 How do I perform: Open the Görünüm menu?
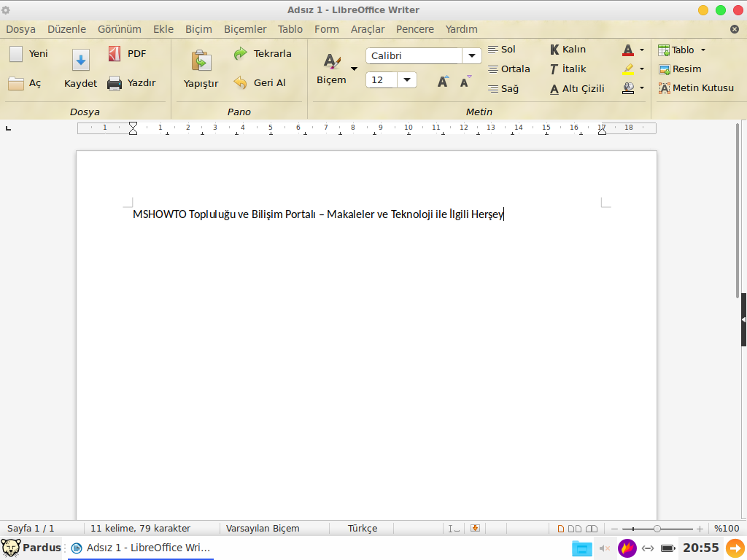[120, 29]
